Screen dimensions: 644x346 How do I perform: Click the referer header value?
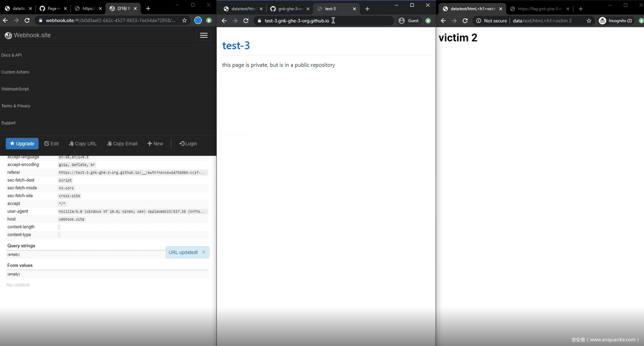(132, 172)
